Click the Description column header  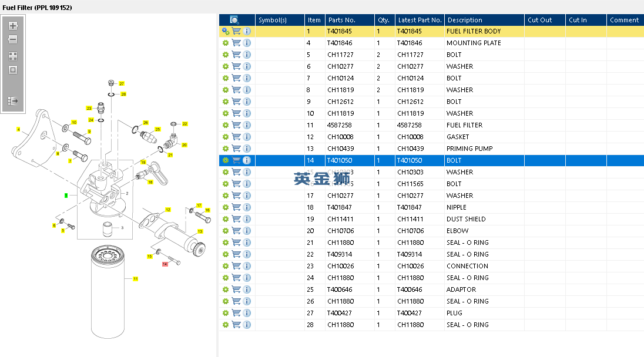pos(465,20)
